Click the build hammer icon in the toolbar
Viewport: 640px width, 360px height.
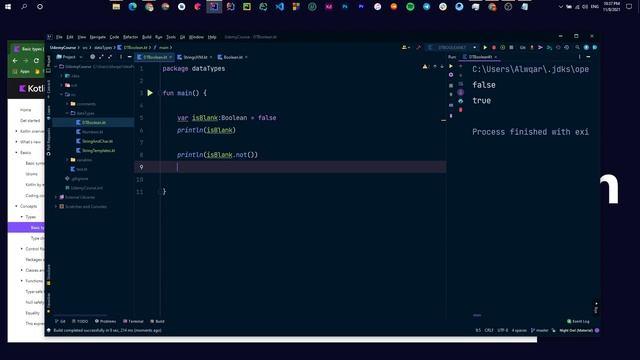pos(418,48)
